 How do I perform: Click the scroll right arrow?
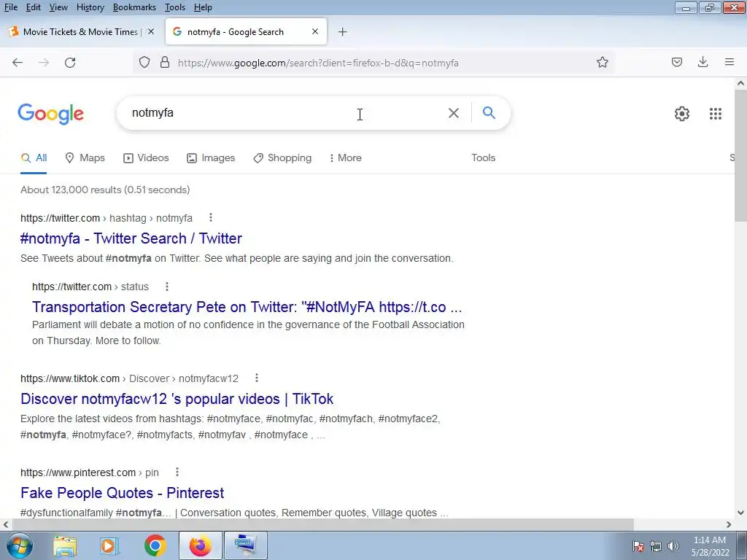click(x=729, y=524)
